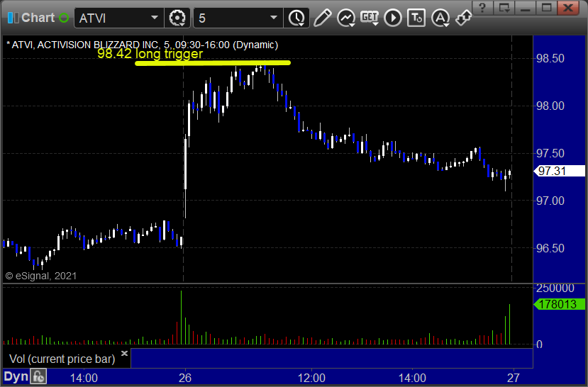The width and height of the screenshot is (588, 387).
Task: Open the time template clock icon
Action: point(296,18)
